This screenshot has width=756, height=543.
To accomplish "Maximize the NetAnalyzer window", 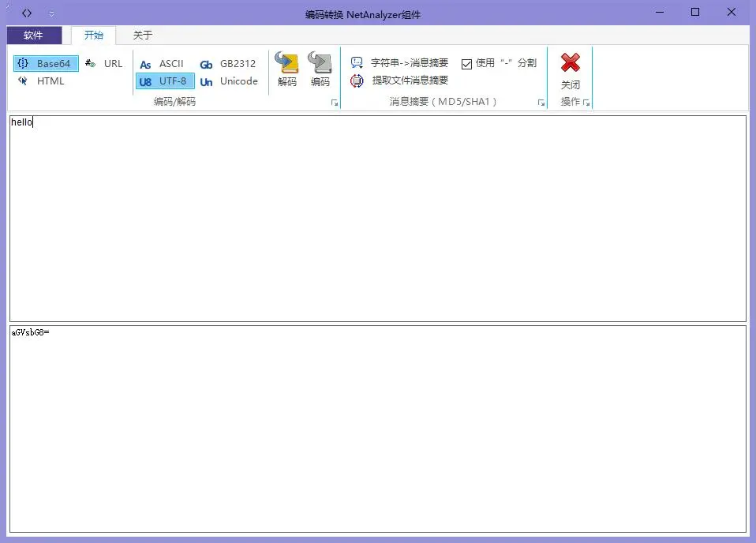I will pos(695,12).
